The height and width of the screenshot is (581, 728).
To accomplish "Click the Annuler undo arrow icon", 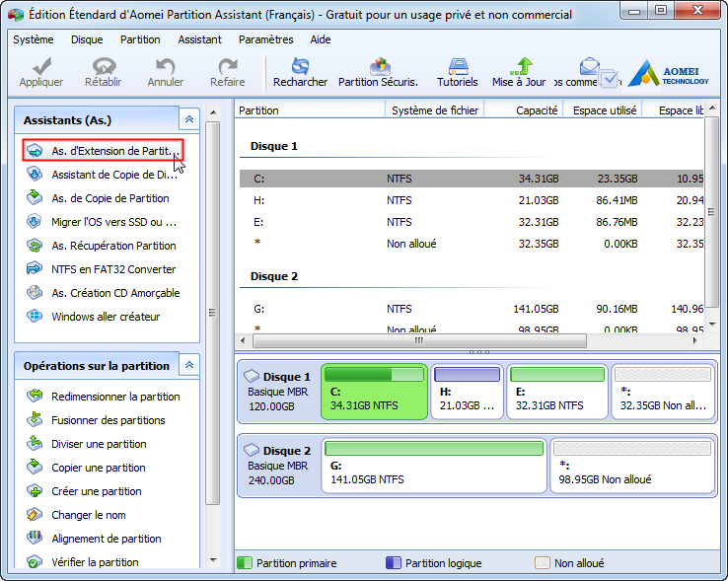I will pos(166,66).
